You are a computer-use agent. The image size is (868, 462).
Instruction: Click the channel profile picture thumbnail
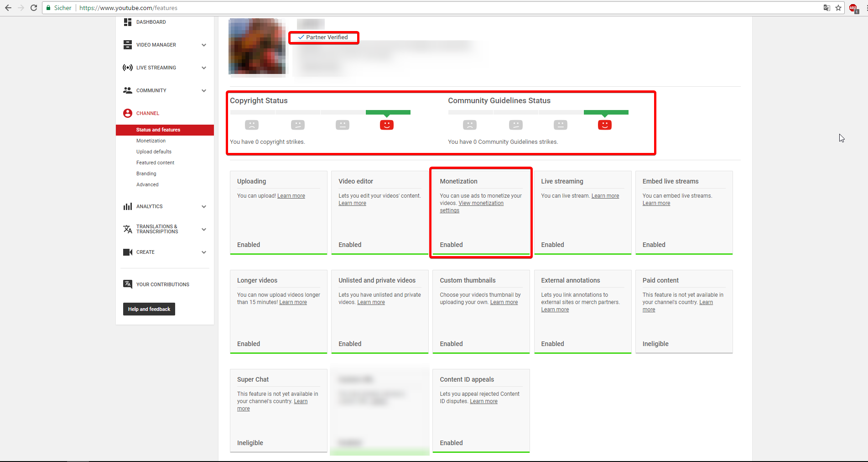point(257,46)
